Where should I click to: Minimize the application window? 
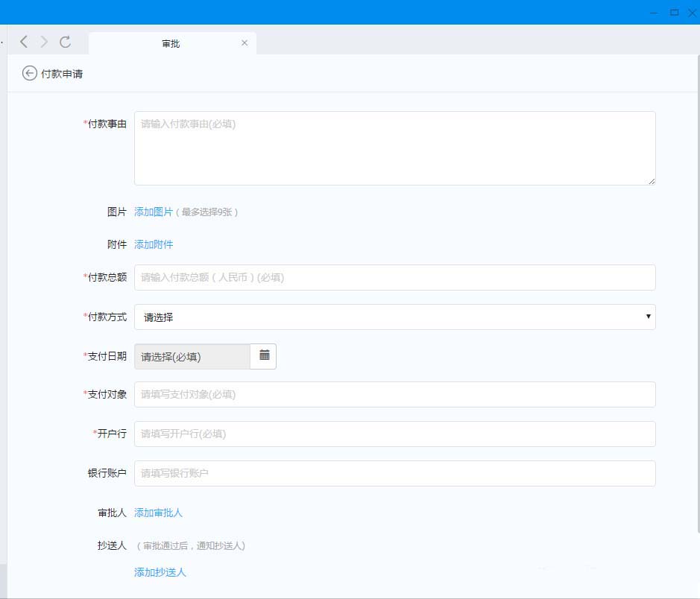654,13
